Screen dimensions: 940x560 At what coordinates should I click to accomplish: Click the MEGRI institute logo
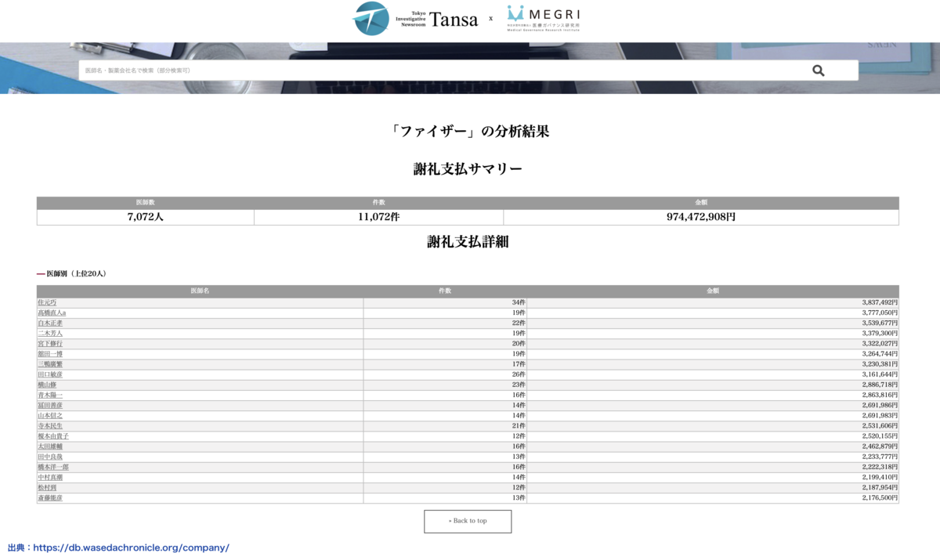tap(543, 18)
